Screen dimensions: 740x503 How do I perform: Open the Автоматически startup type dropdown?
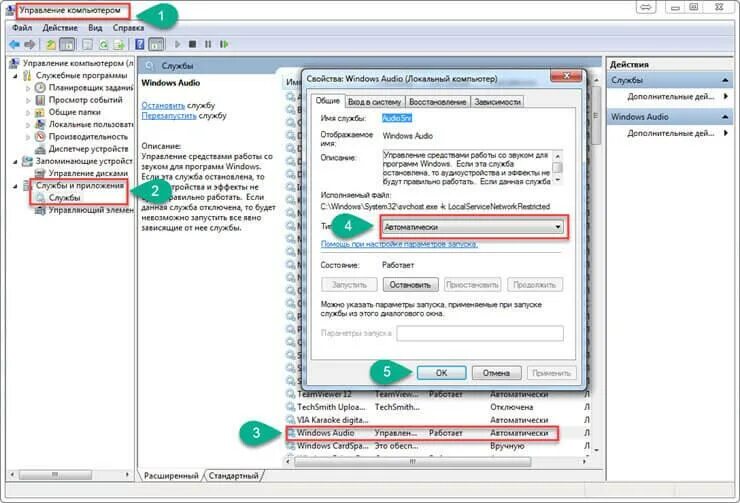[x=472, y=227]
